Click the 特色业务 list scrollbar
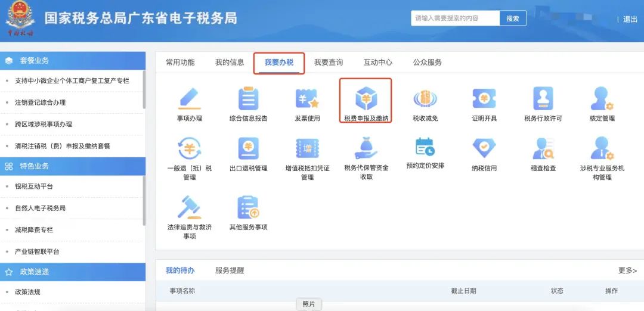 [144, 201]
